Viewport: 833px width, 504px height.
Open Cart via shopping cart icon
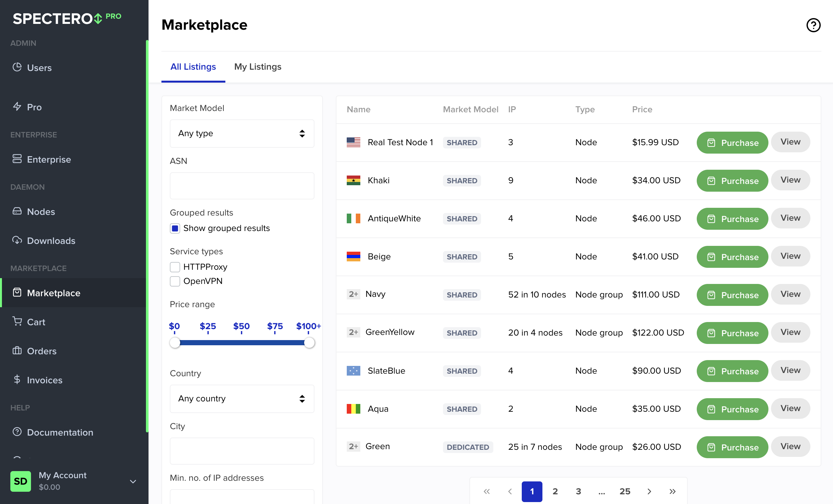17,321
